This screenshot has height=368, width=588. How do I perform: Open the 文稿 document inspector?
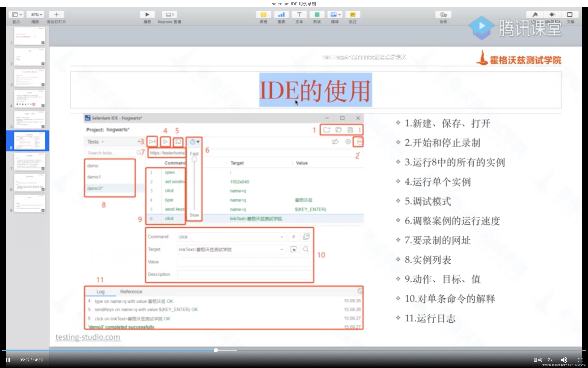pyautogui.click(x=569, y=15)
